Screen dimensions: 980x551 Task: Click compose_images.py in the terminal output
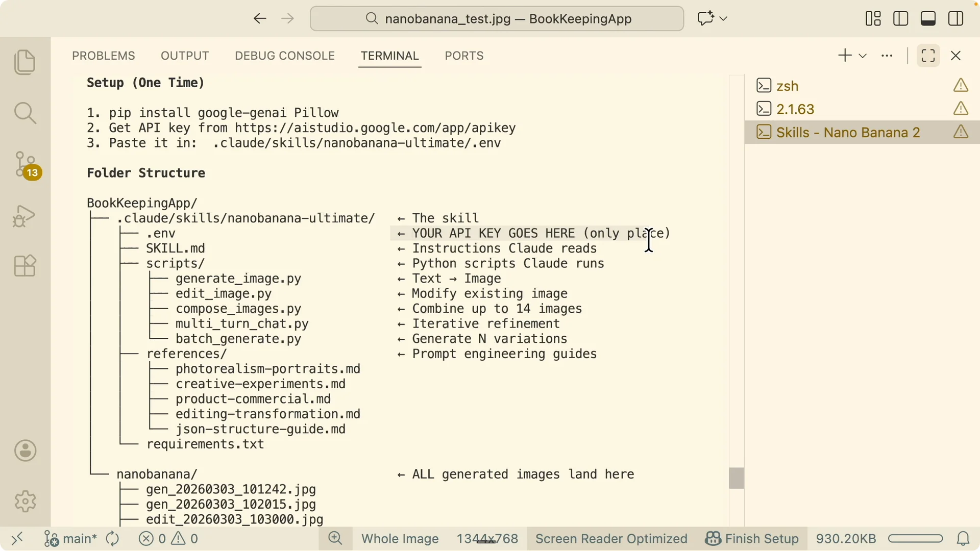(238, 309)
